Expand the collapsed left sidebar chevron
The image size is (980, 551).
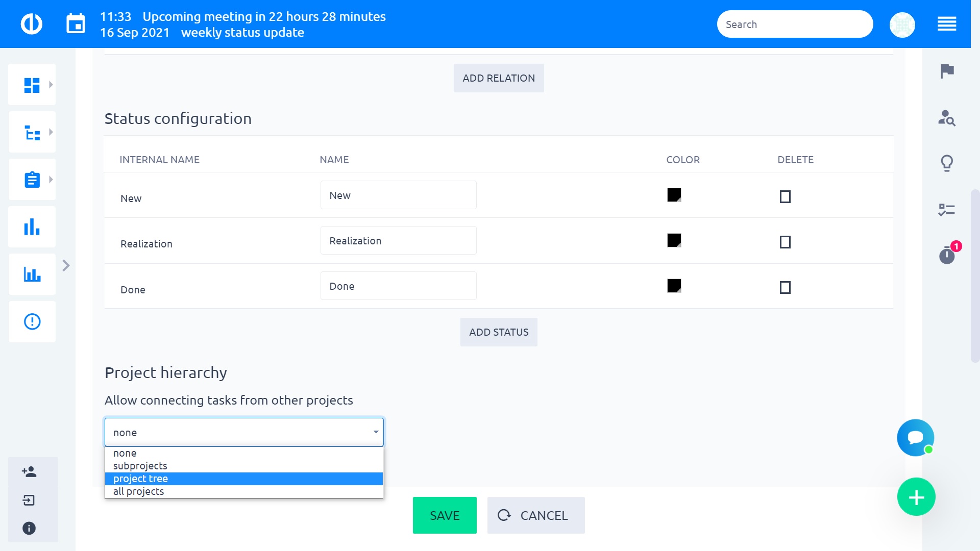(x=66, y=265)
